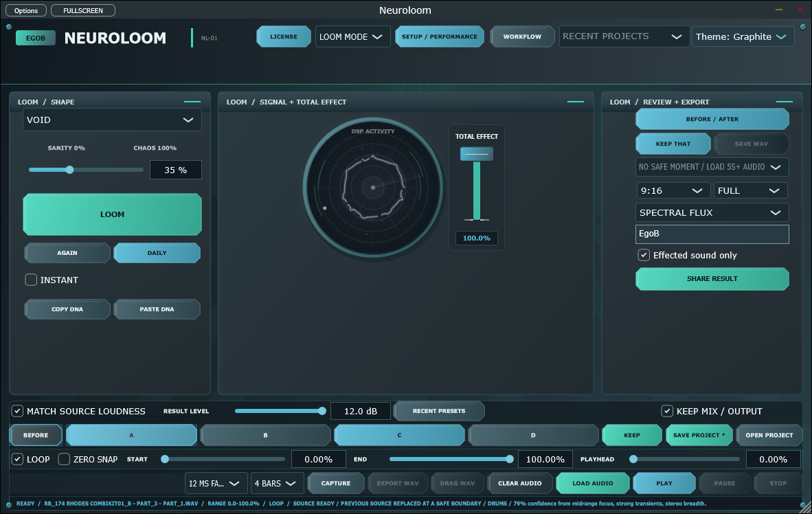Select preset slot A
This screenshot has width=812, height=514.
pyautogui.click(x=131, y=435)
